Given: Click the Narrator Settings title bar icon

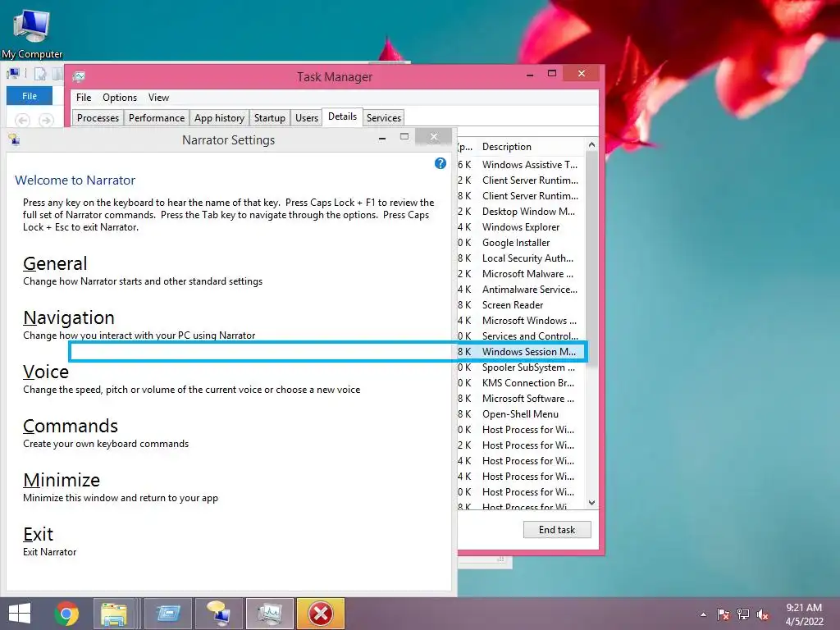Looking at the screenshot, I should click(x=14, y=139).
